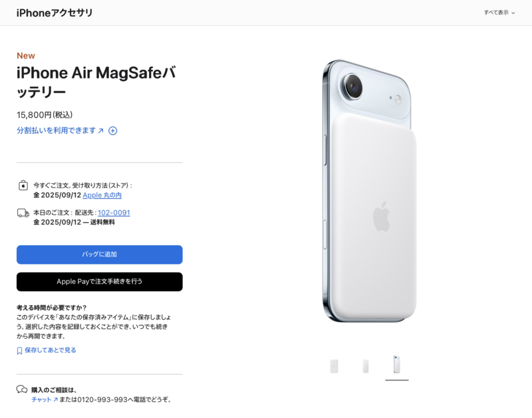
Task: Click the chevron next to すべて表示
Action: pyautogui.click(x=513, y=13)
